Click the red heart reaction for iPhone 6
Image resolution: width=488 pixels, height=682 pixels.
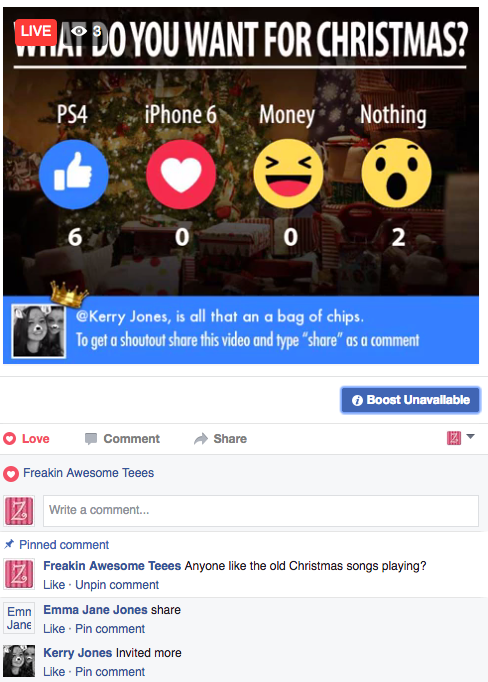[x=181, y=174]
